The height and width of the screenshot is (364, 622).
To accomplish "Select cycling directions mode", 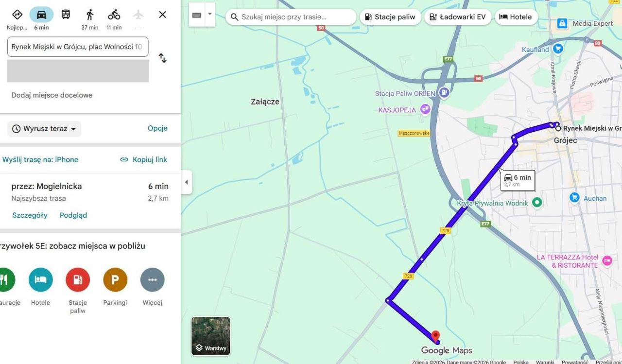I will coord(114,15).
